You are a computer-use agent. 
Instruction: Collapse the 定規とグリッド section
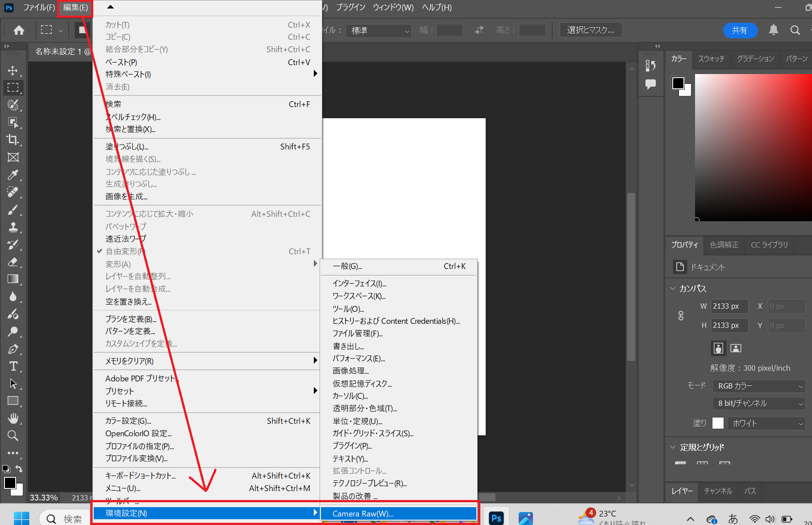click(673, 447)
